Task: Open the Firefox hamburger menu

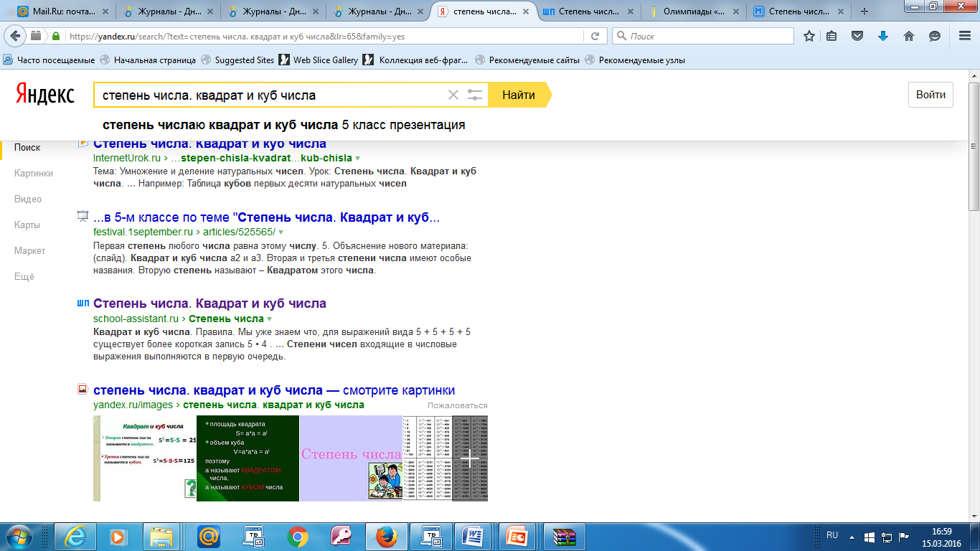Action: [966, 36]
